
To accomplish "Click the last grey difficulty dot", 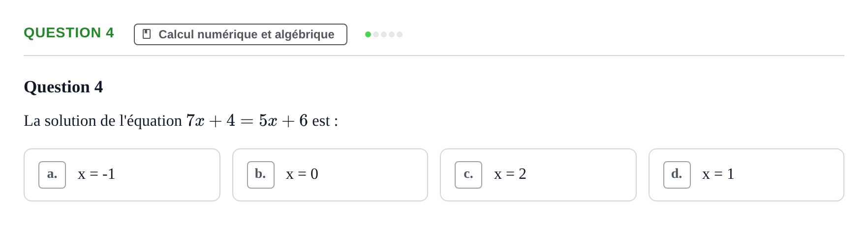I will click(x=400, y=34).
